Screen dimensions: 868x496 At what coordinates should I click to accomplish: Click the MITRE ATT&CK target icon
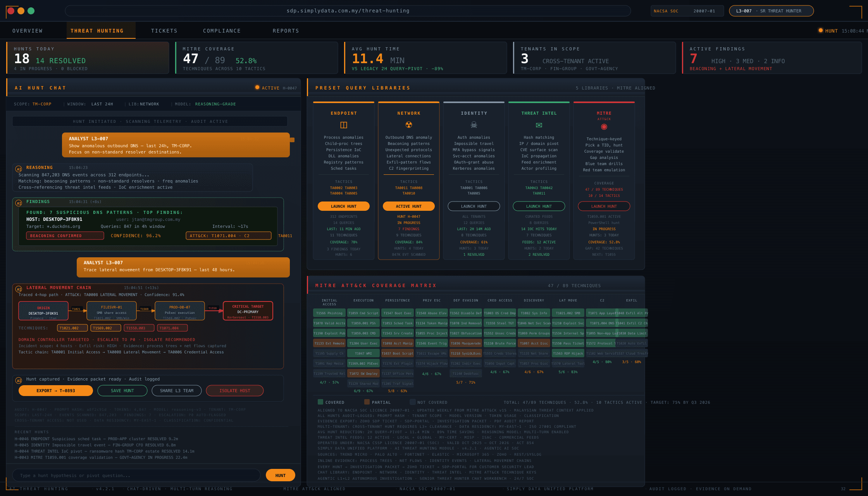click(x=604, y=127)
